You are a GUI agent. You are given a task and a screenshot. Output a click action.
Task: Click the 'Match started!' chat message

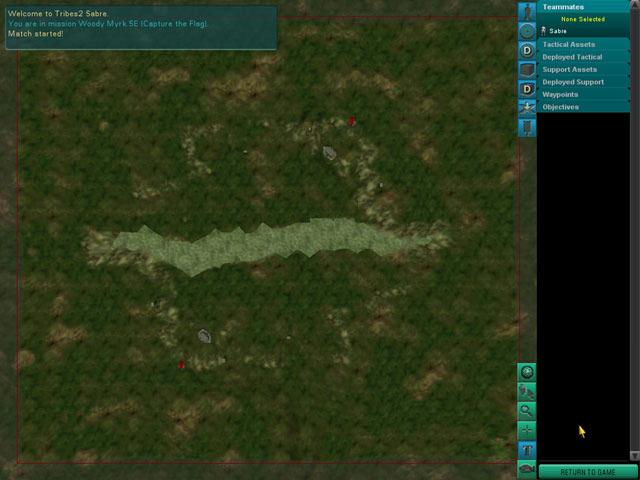pyautogui.click(x=36, y=33)
